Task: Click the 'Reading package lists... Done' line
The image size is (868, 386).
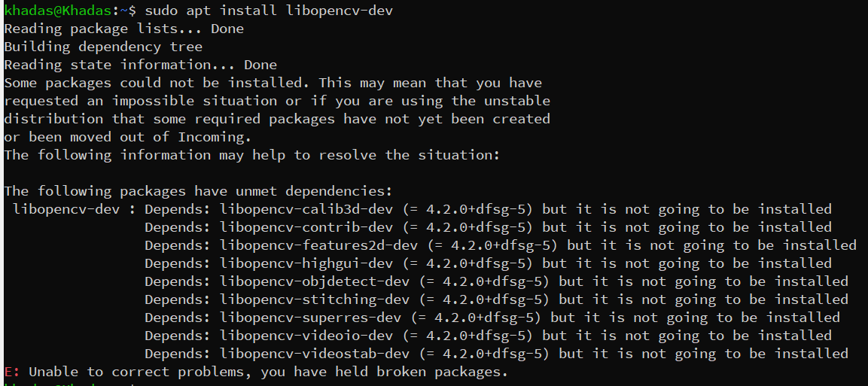Action: pos(124,29)
